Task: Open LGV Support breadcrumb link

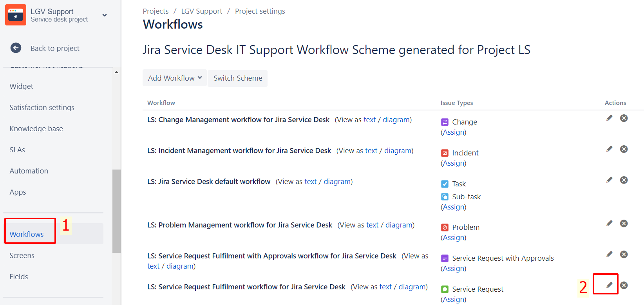Action: click(x=201, y=11)
